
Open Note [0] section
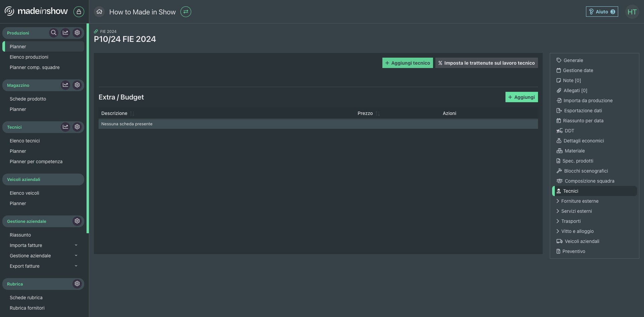pyautogui.click(x=569, y=80)
